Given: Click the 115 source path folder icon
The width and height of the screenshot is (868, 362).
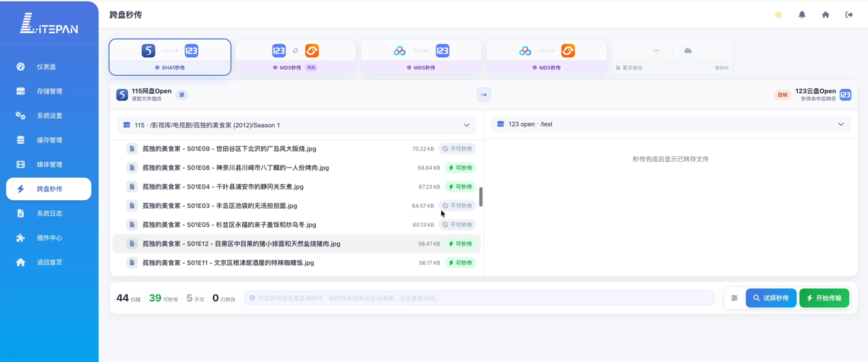Looking at the screenshot, I should (127, 125).
